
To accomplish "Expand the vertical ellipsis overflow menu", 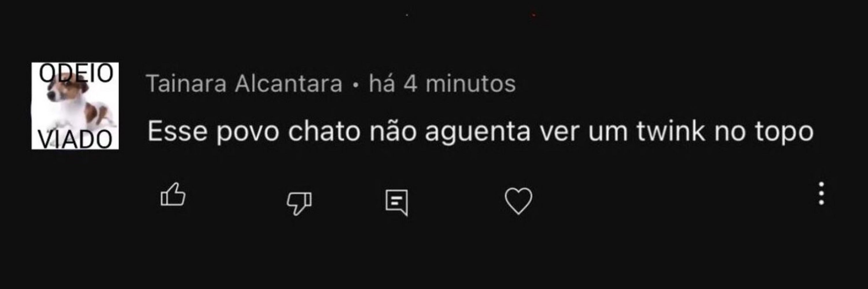I will click(821, 193).
